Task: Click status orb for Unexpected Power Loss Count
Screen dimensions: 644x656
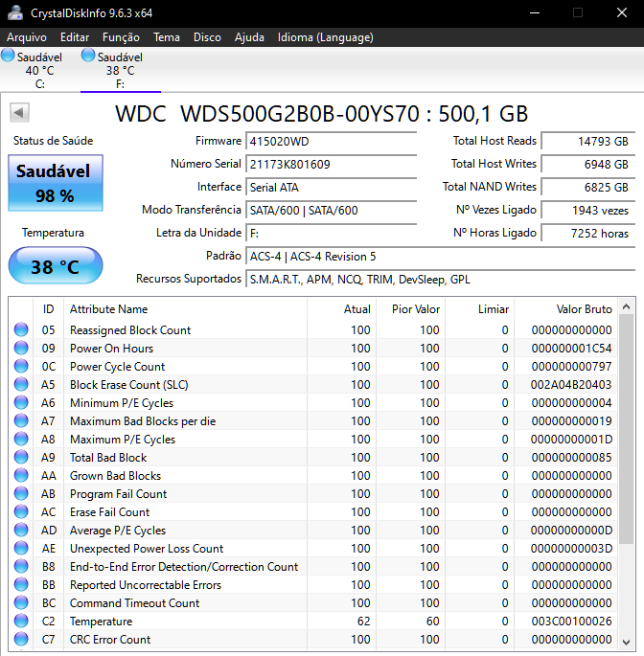Action: point(21,548)
